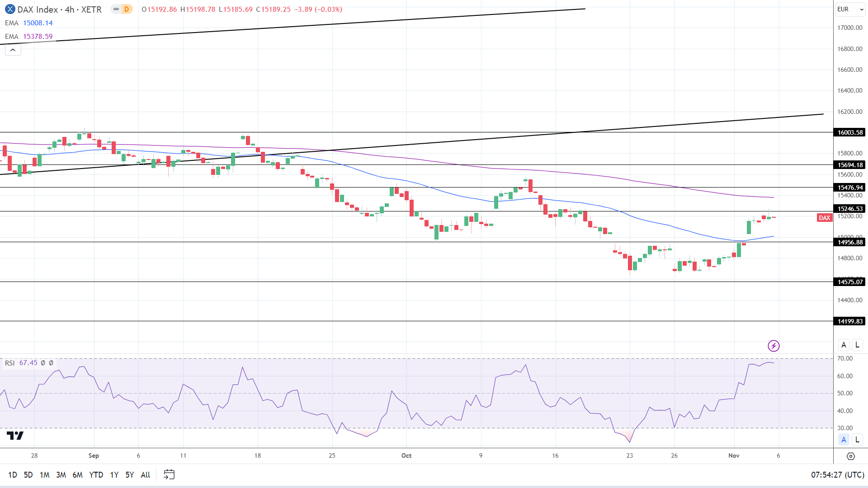Click the open value O15192.86
This screenshot has width=868, height=488.
click(159, 9)
